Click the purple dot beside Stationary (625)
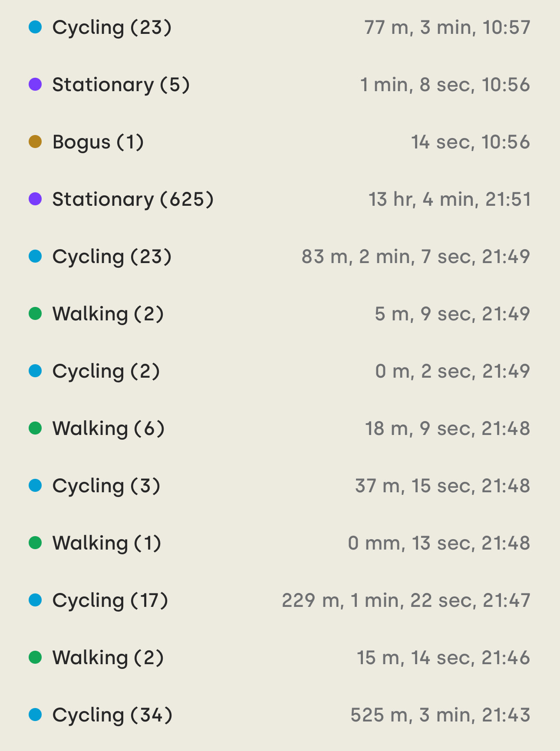The image size is (560, 751). pyautogui.click(x=35, y=199)
